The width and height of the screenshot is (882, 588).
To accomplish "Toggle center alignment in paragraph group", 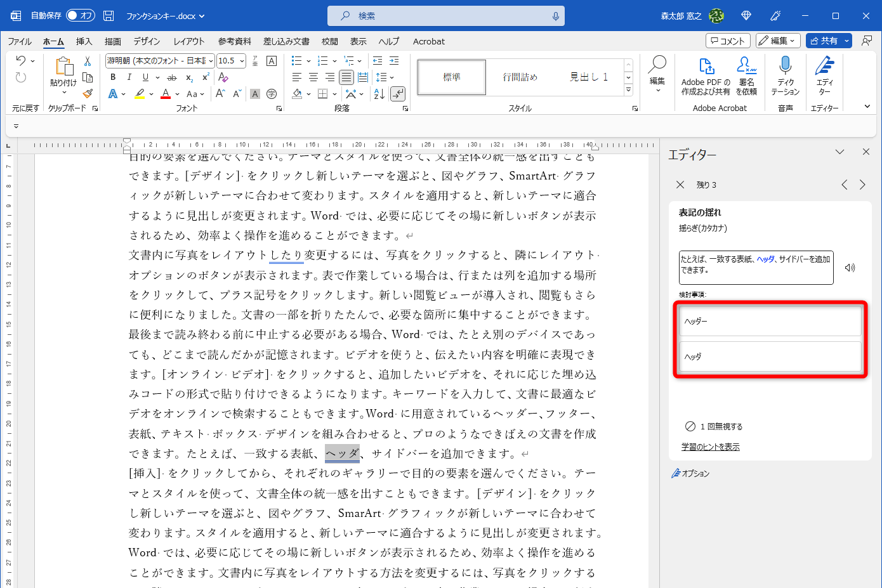I will point(313,77).
